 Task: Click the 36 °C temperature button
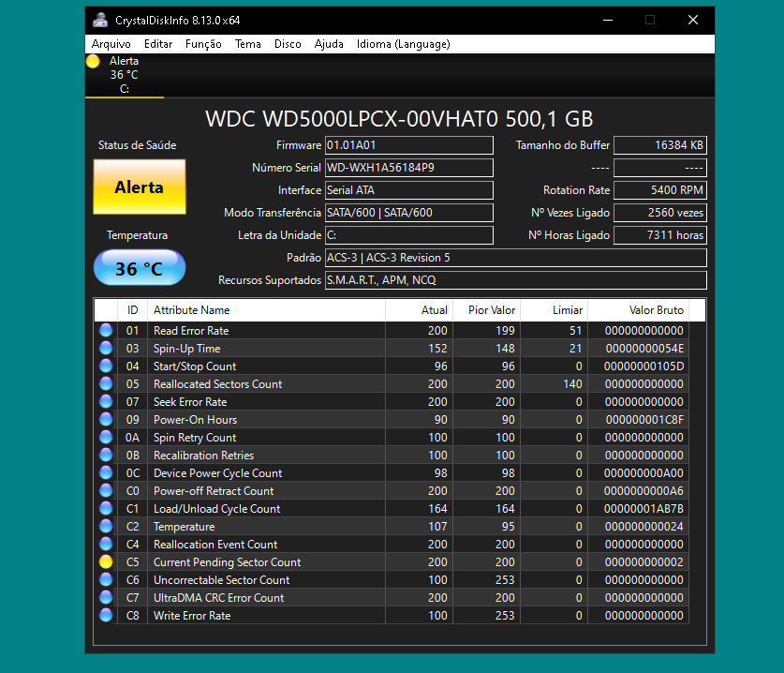click(x=140, y=268)
